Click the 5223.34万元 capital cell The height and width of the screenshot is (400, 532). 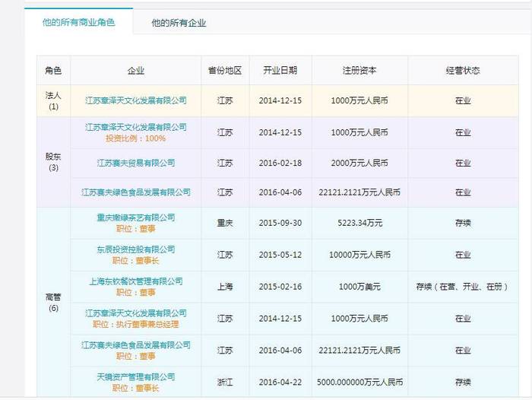click(359, 223)
